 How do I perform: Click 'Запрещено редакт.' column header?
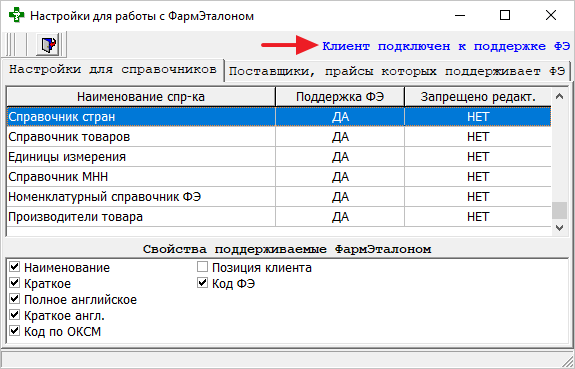(x=478, y=97)
